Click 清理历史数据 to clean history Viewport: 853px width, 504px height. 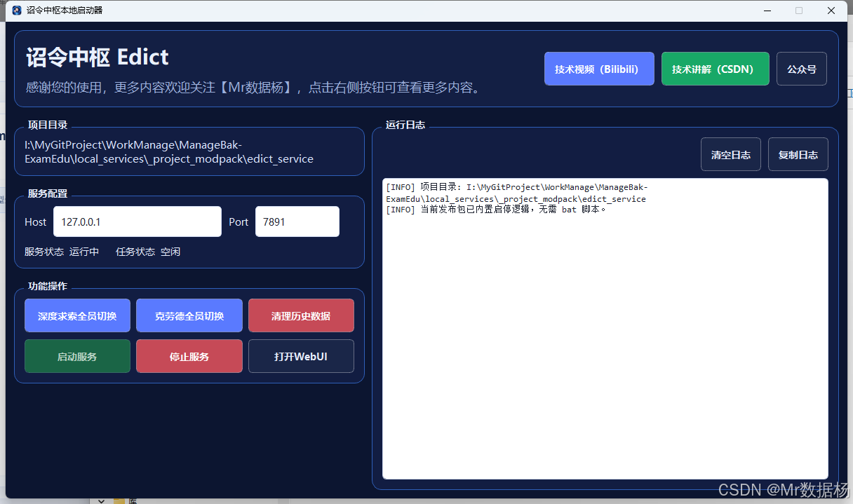coord(301,315)
